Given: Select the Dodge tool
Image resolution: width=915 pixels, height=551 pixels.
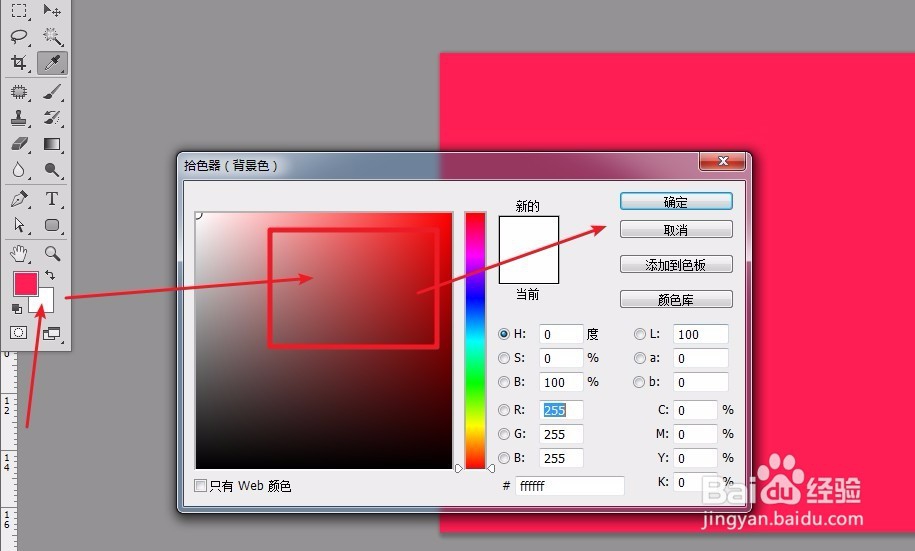Looking at the screenshot, I should click(x=52, y=170).
